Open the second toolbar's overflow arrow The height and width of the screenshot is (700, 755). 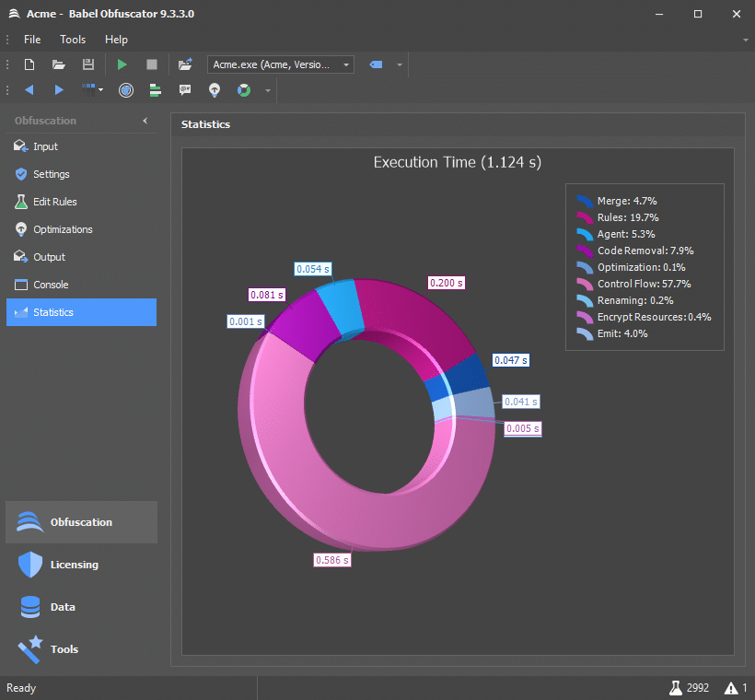(268, 90)
